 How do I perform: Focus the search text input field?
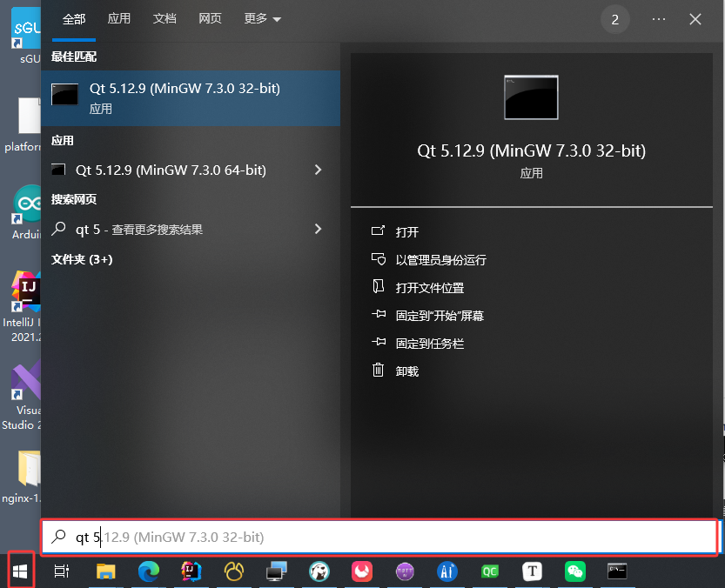379,537
